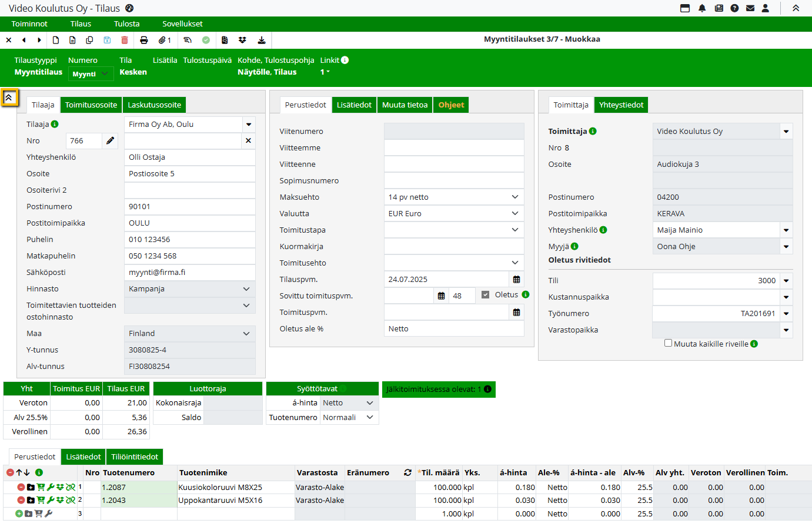
Task: Uncheck the Oletus checkbox
Action: [x=485, y=295]
